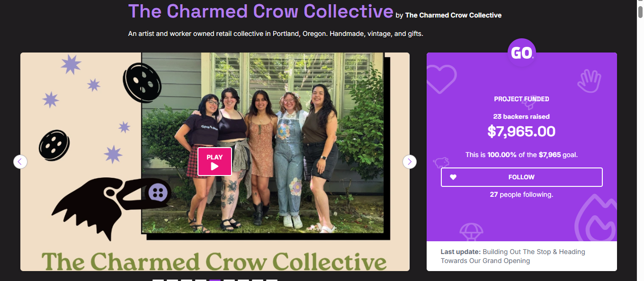Click the heart icon in Follow button
The height and width of the screenshot is (281, 644).
[x=453, y=177]
